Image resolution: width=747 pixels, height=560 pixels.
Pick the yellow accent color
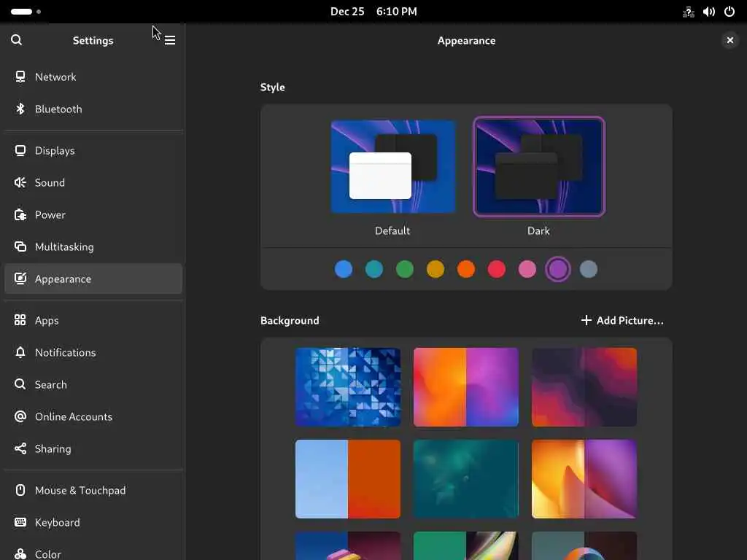(x=436, y=269)
